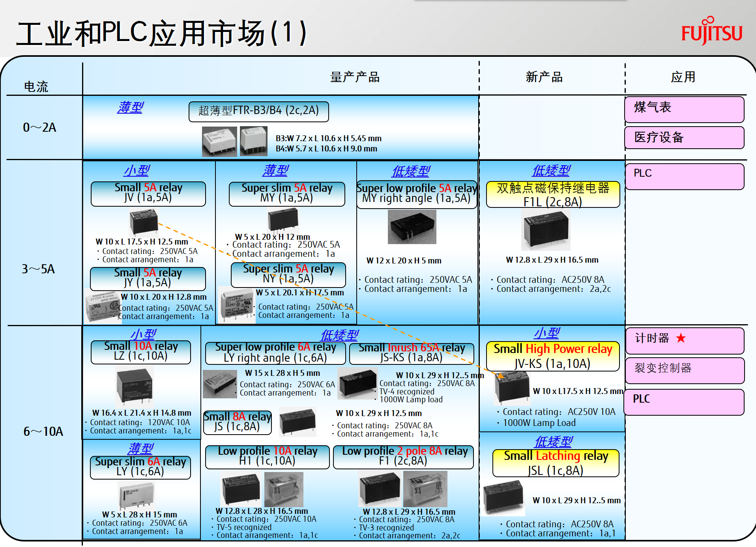Screen dimensions: 756x547
Task: Click the 3~5A current row label
Action: point(38,269)
